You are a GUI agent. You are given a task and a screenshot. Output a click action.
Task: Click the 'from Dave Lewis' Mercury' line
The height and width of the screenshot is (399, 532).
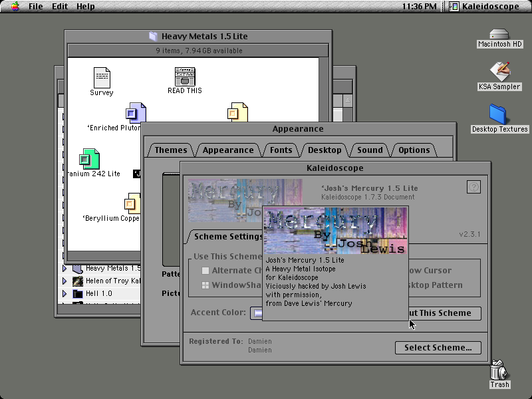(309, 303)
